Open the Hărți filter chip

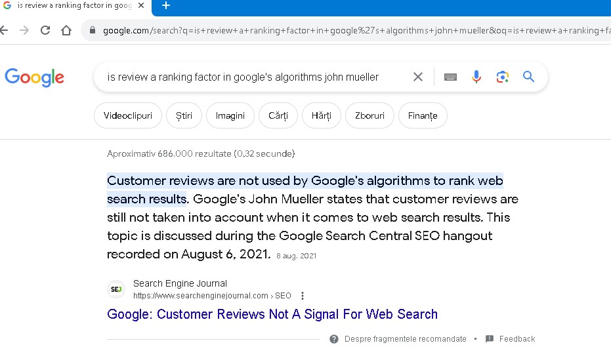(x=322, y=115)
